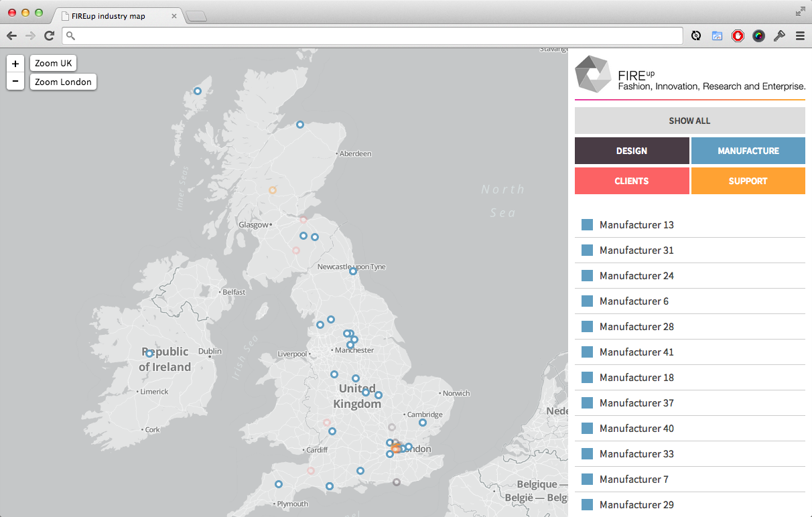This screenshot has height=517, width=812.
Task: Select the blue marker in Republic of Ireland
Action: [149, 354]
